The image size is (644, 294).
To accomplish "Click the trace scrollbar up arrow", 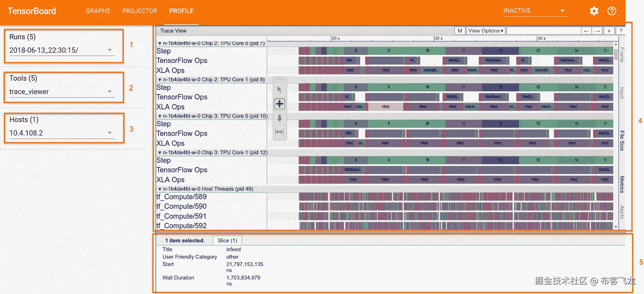I will pyautogui.click(x=616, y=44).
